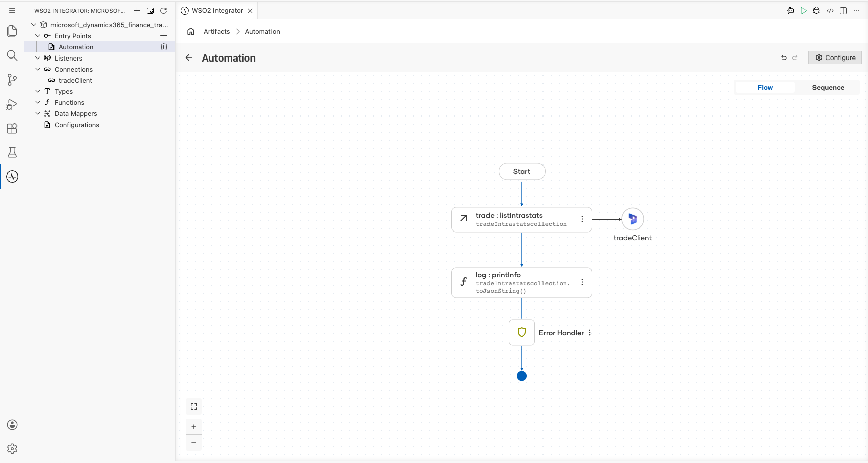The image size is (868, 463).
Task: Fit the diagram to screen
Action: [x=194, y=407]
